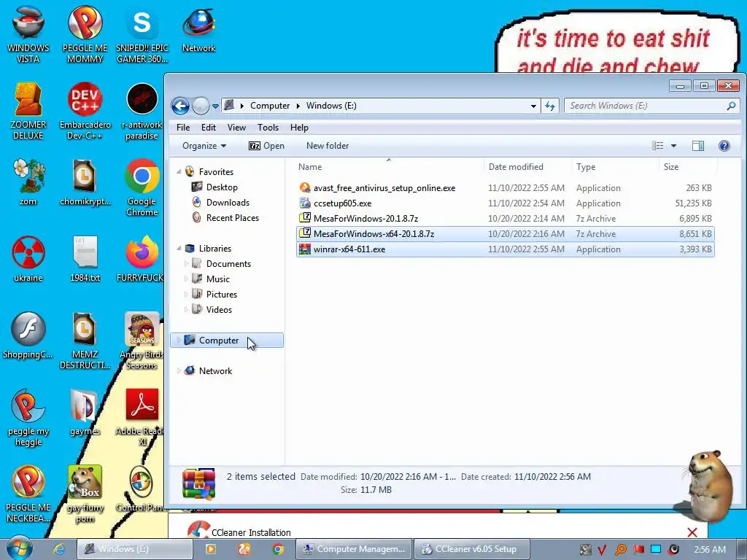This screenshot has width=747, height=560.
Task: Select the 1984.txt desktop file
Action: click(x=85, y=259)
